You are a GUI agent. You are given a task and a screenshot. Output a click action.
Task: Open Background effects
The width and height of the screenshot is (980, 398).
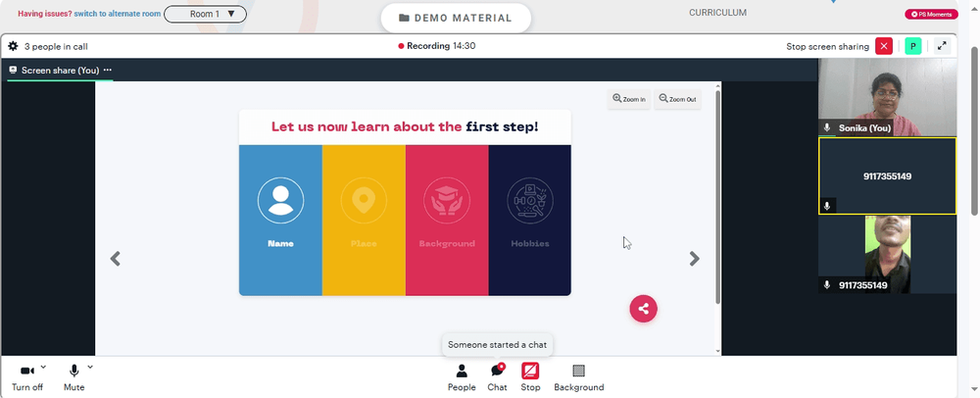click(579, 378)
